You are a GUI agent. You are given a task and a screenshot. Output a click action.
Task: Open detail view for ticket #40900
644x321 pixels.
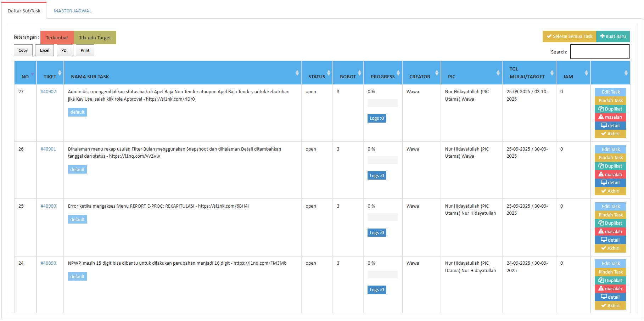click(x=610, y=240)
